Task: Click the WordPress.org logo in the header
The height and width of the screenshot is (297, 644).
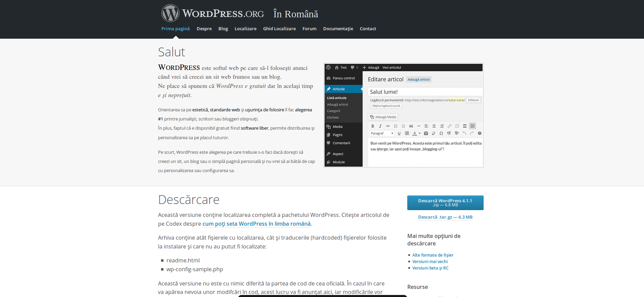Action: 213,13
